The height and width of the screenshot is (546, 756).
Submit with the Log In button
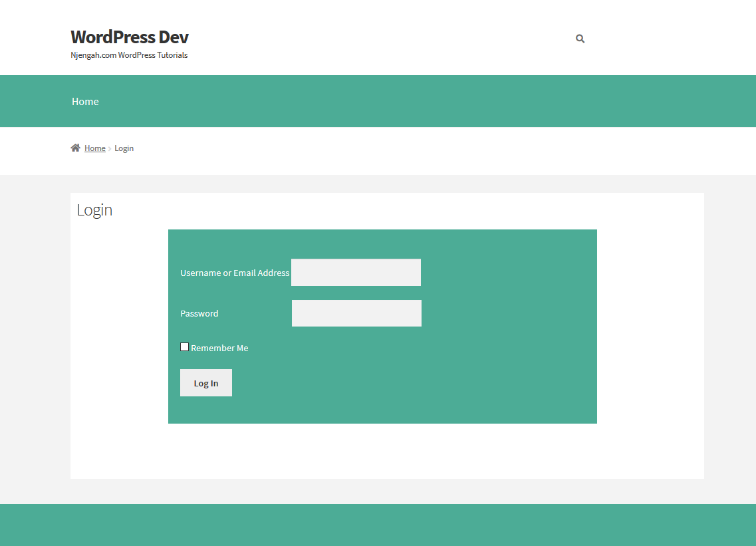tap(206, 383)
